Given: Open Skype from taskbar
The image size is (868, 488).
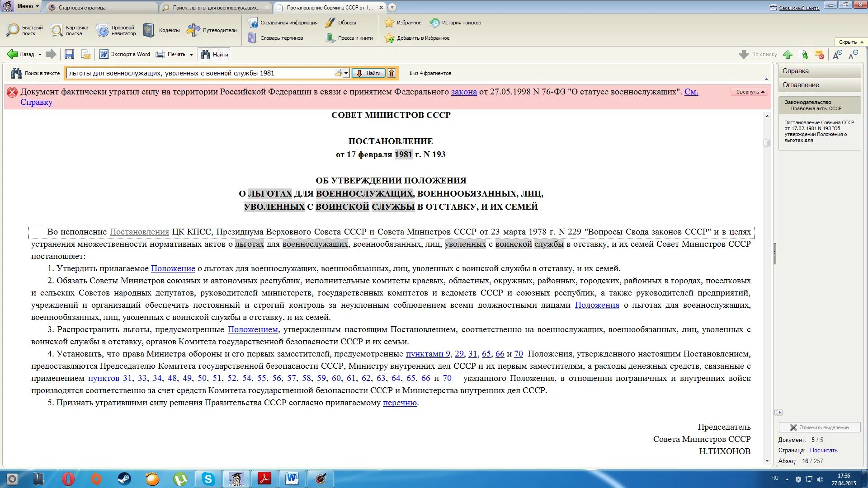Looking at the screenshot, I should click(208, 479).
